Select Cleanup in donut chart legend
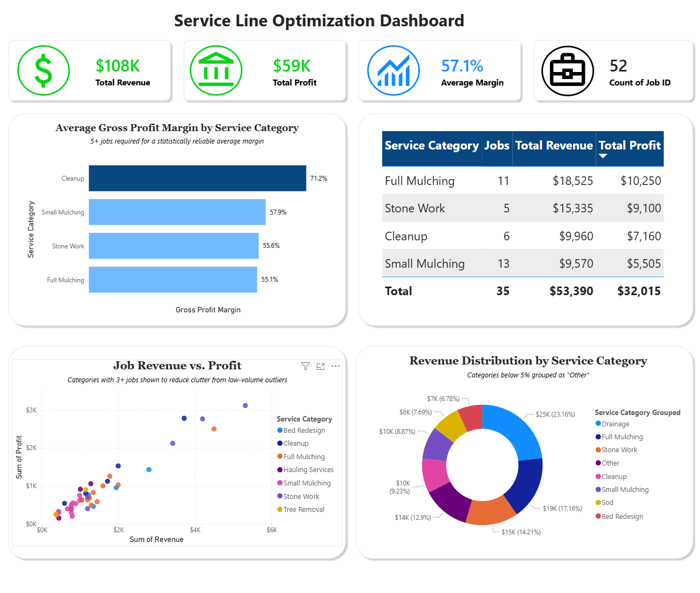This screenshot has height=593, width=700. coord(611,477)
